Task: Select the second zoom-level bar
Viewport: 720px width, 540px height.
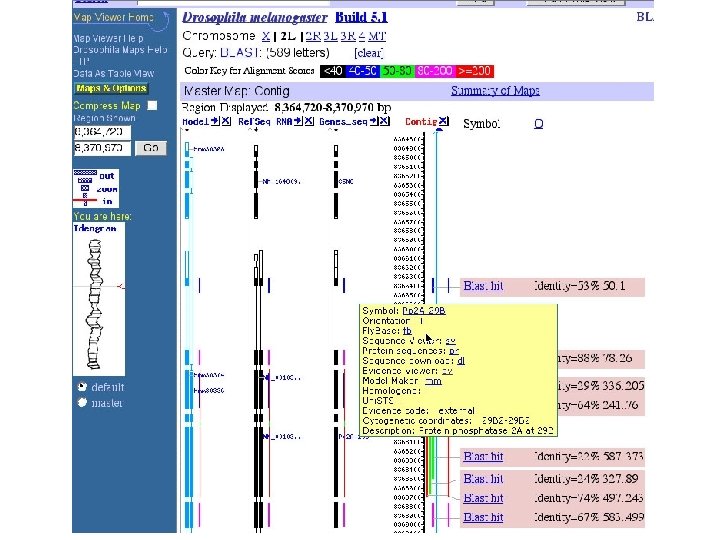Action: (x=85, y=180)
